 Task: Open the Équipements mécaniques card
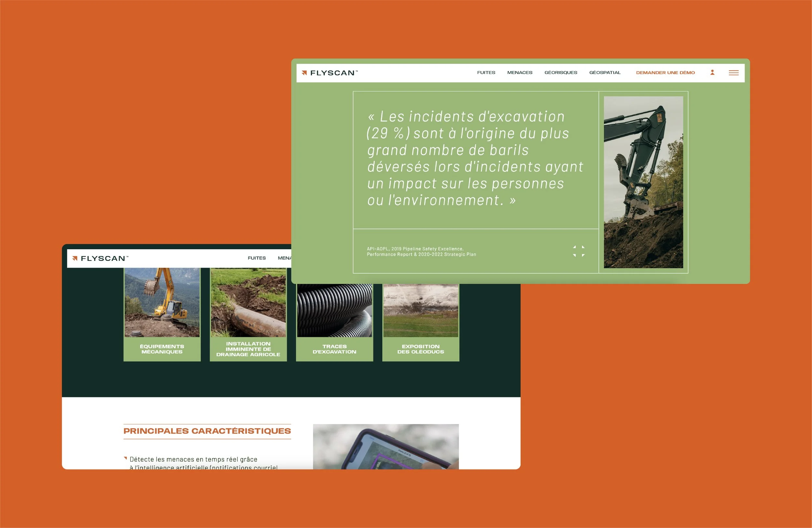pyautogui.click(x=162, y=314)
